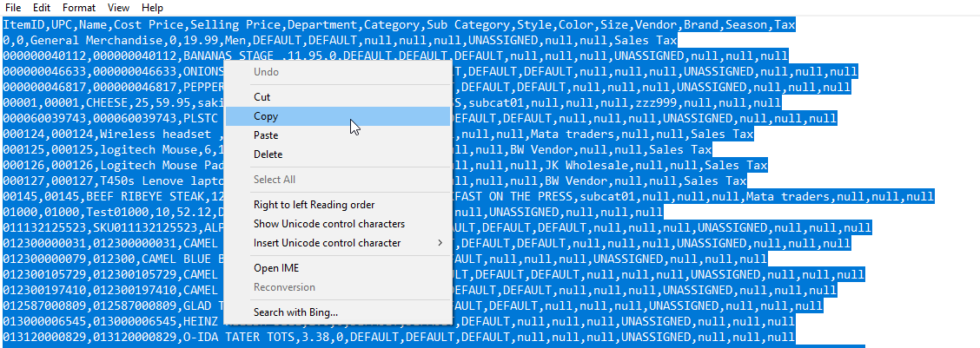Click Open IME in context menu

275,268
